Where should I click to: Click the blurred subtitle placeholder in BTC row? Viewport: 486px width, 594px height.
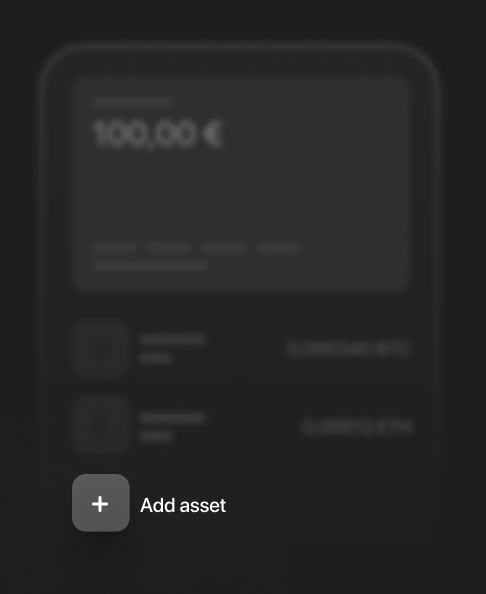pos(156,358)
